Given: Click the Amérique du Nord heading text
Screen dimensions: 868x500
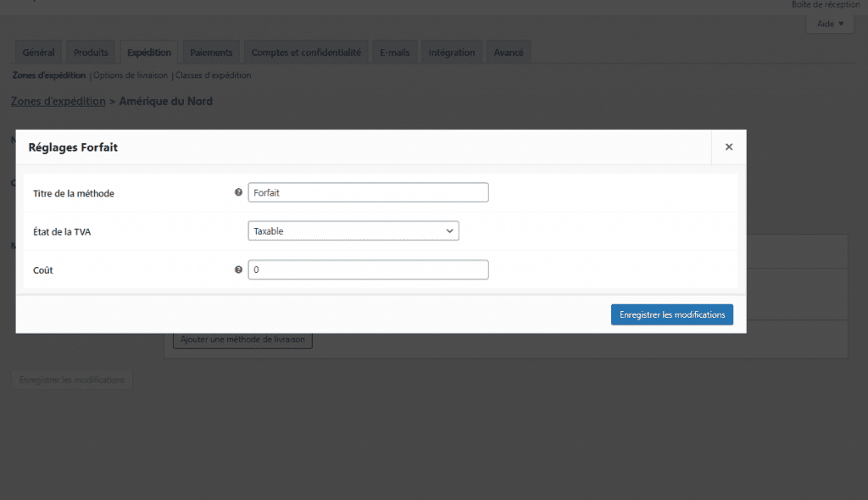Looking at the screenshot, I should pos(165,101).
